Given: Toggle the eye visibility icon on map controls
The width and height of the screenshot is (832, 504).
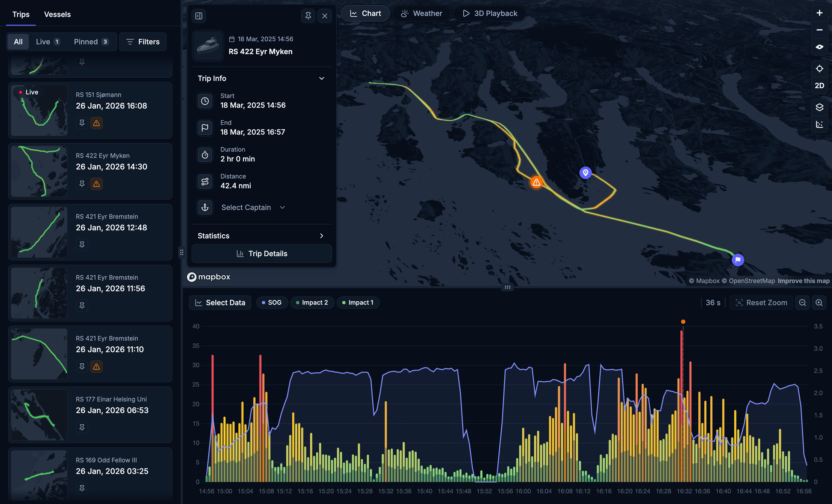Looking at the screenshot, I should [x=820, y=47].
